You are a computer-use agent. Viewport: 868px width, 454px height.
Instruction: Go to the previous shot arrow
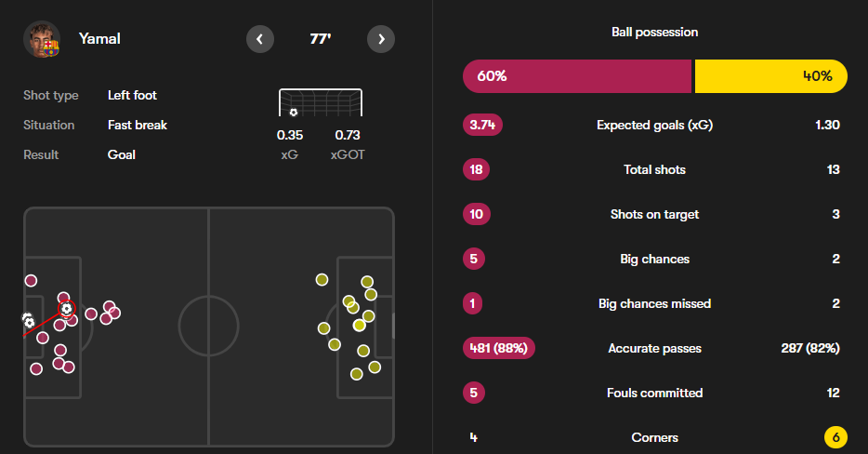point(259,39)
